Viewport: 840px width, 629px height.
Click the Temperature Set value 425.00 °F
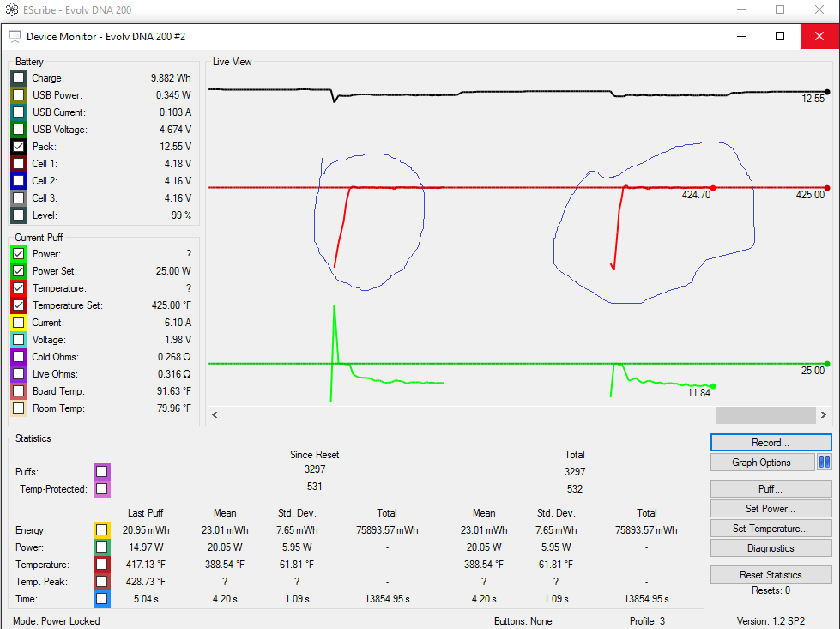click(172, 305)
